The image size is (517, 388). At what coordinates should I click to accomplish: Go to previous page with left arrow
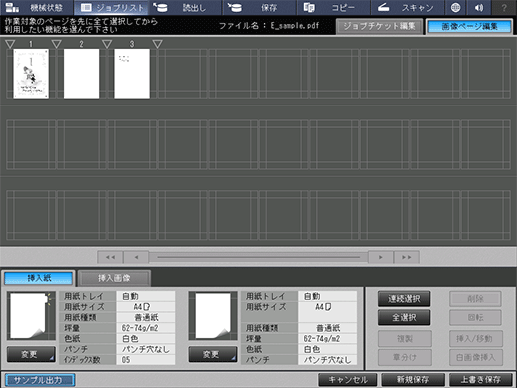coord(136,257)
